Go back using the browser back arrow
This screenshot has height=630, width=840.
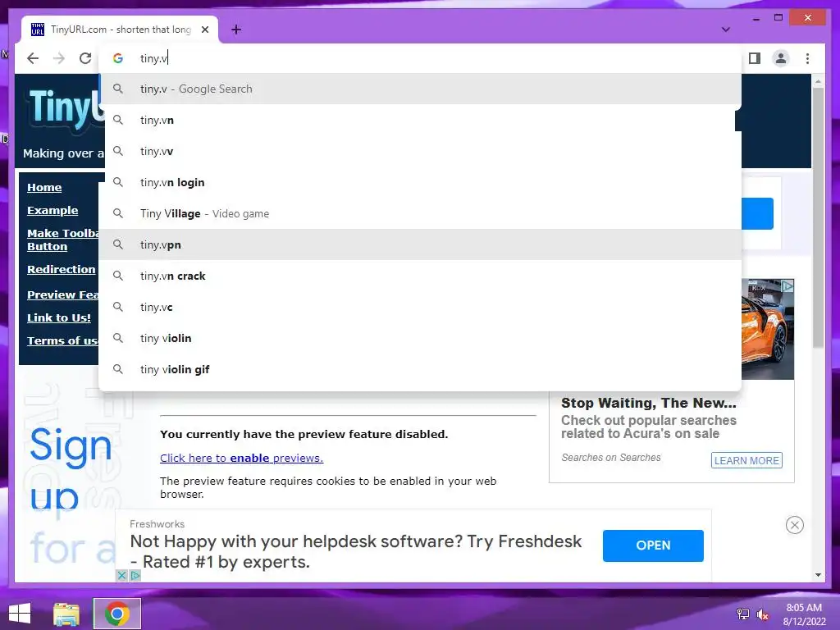[33, 58]
